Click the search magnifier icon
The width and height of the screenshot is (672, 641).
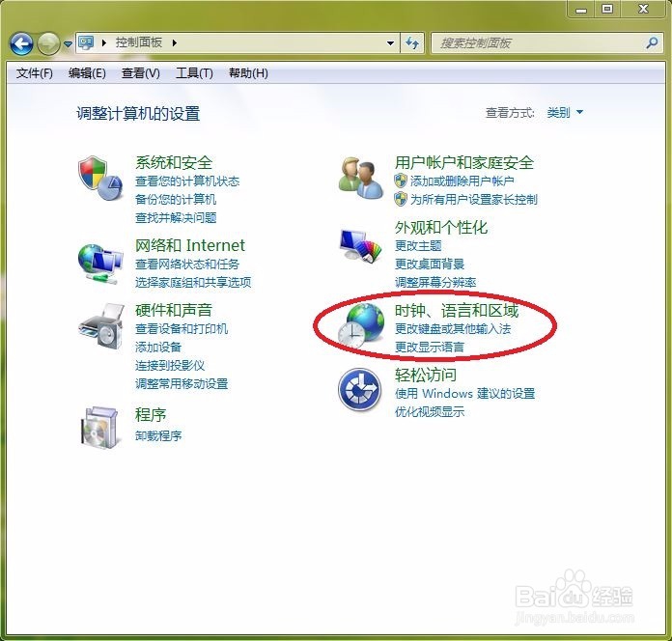point(652,42)
